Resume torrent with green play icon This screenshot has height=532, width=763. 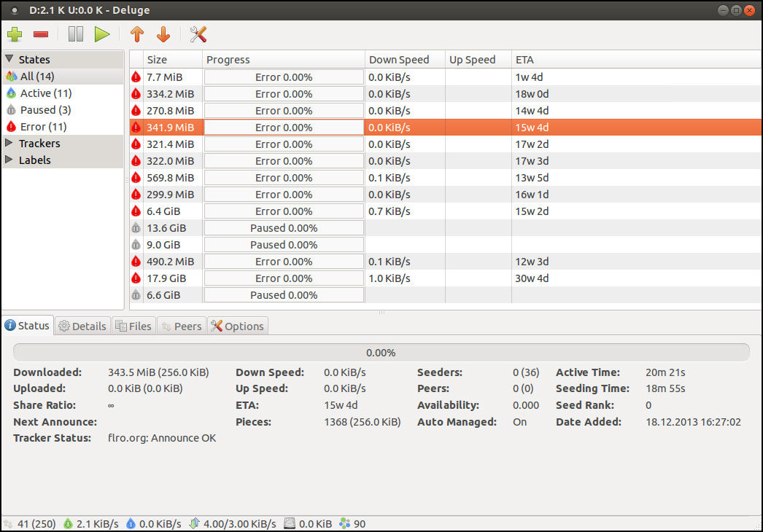point(102,34)
